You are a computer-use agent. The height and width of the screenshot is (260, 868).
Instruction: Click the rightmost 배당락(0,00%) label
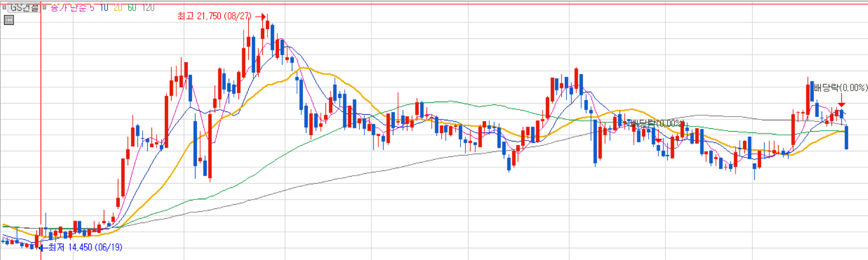click(x=841, y=88)
